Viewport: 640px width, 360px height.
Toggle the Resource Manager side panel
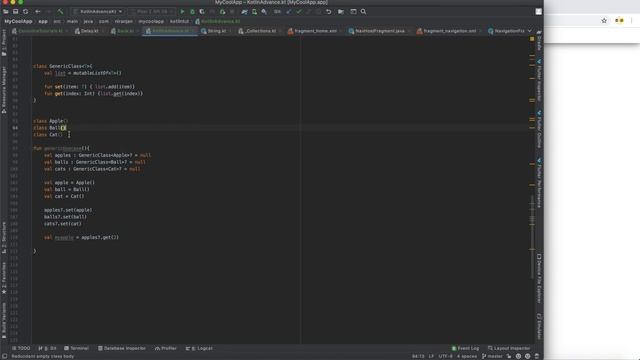pyautogui.click(x=4, y=90)
